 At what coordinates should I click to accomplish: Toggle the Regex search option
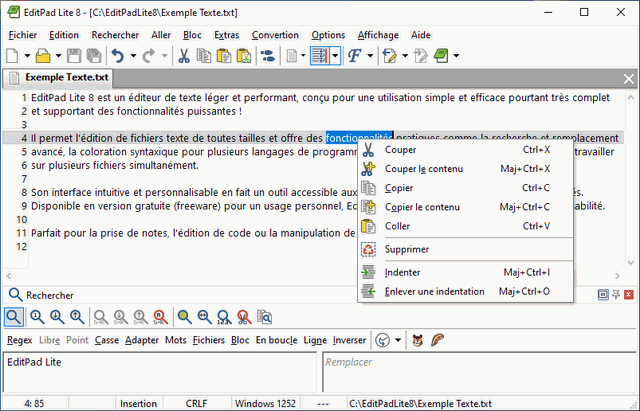(x=20, y=340)
